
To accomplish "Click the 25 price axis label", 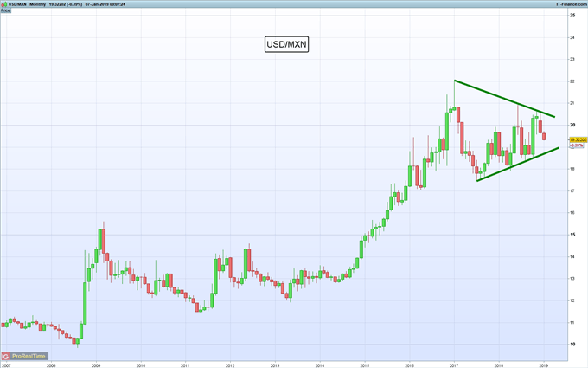I will coord(572,16).
